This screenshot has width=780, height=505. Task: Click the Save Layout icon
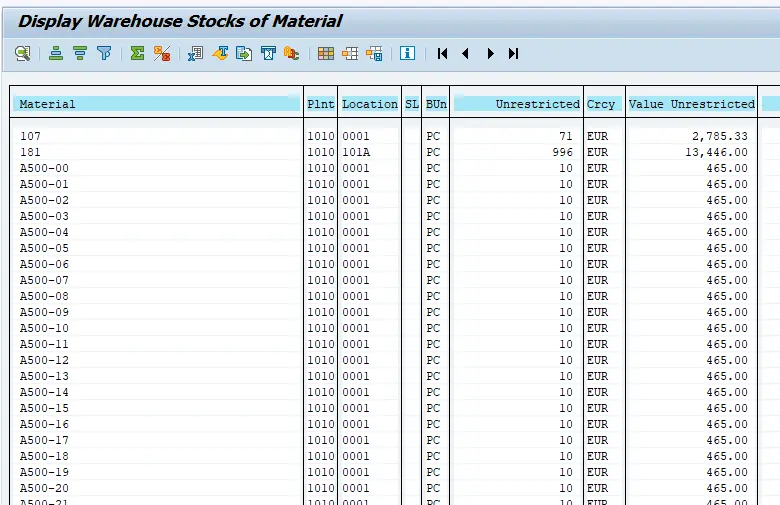coord(374,54)
